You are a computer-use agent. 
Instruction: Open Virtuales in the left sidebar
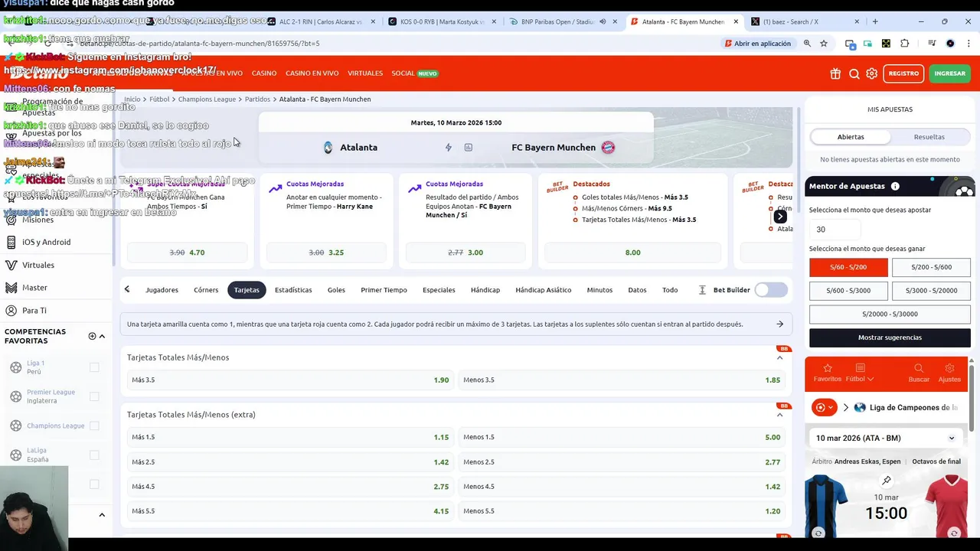pos(38,265)
